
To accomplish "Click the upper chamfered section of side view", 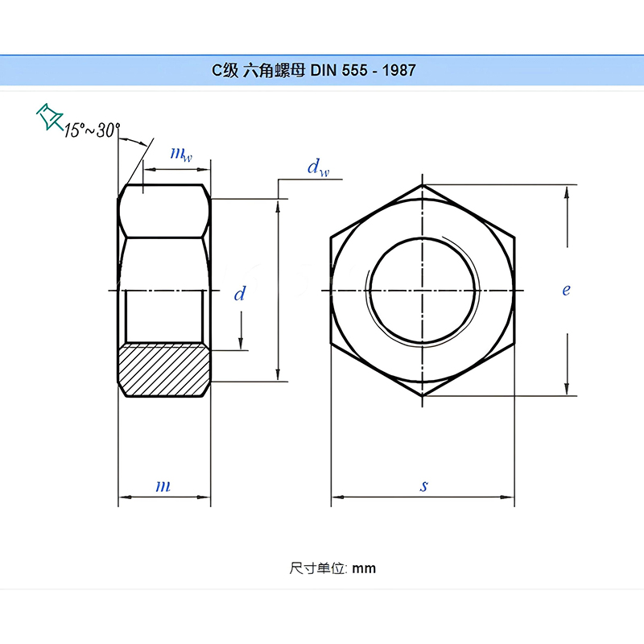I will tap(164, 213).
